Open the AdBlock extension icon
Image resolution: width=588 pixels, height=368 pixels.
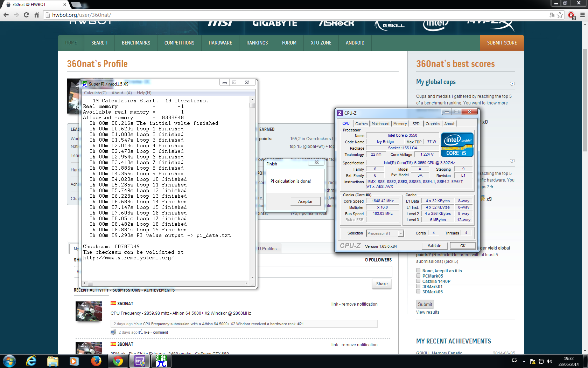572,15
